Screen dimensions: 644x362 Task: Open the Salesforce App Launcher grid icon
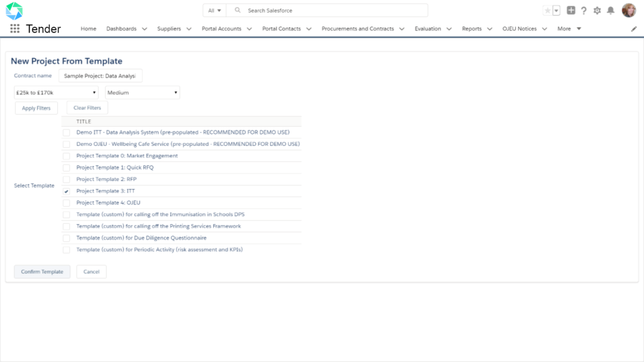(14, 28)
